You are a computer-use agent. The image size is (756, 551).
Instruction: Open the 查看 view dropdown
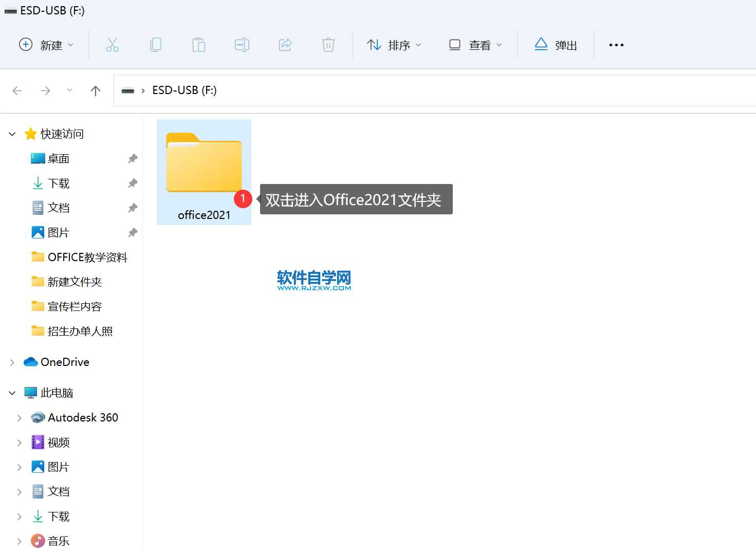(475, 45)
